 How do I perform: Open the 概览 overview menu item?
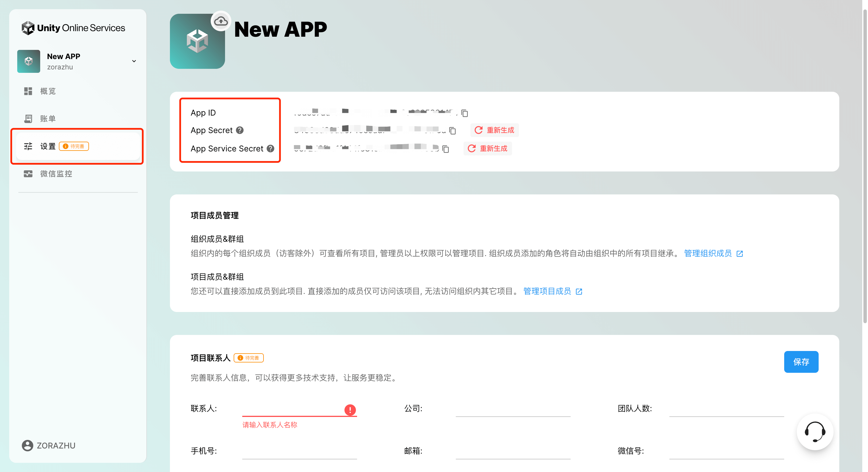[x=48, y=91]
